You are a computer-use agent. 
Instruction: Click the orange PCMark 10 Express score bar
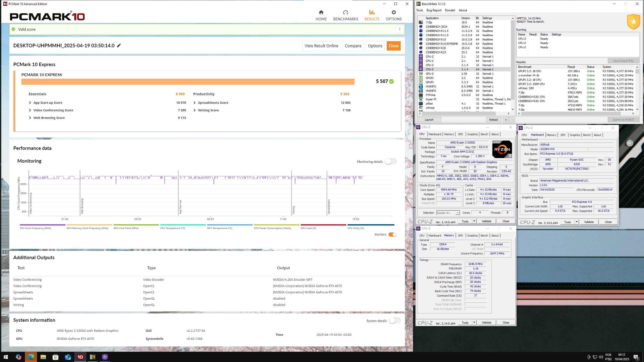[188, 82]
